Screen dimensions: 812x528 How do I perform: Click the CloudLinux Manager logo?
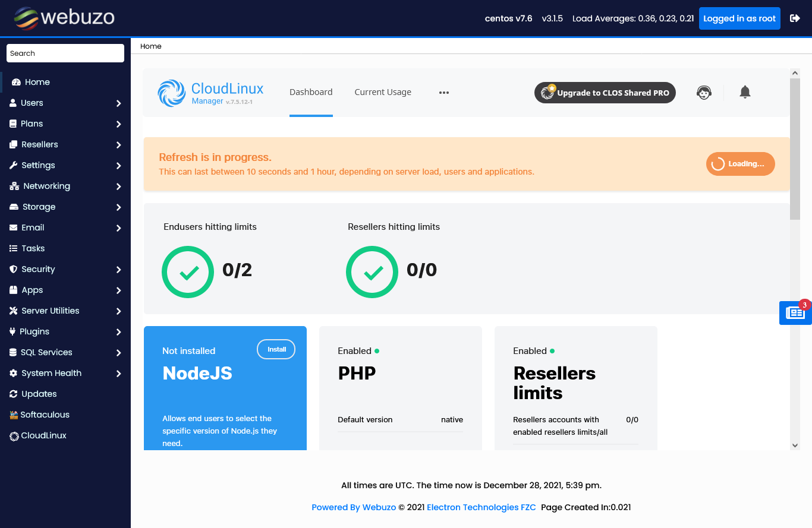(210, 93)
